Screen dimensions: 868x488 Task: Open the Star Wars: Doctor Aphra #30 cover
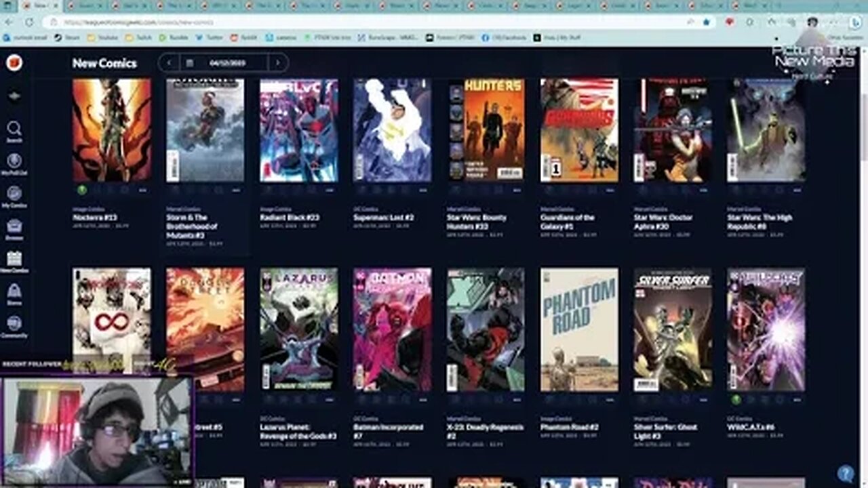click(673, 130)
